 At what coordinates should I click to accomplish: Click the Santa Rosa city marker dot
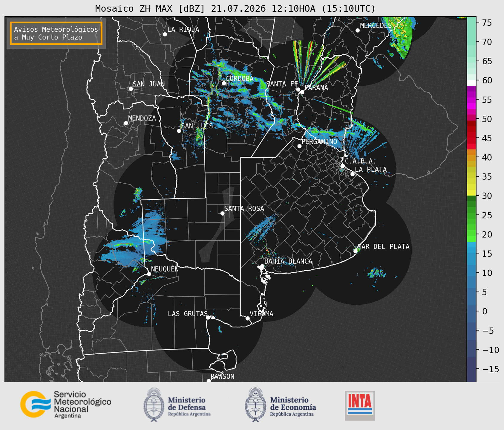click(222, 213)
